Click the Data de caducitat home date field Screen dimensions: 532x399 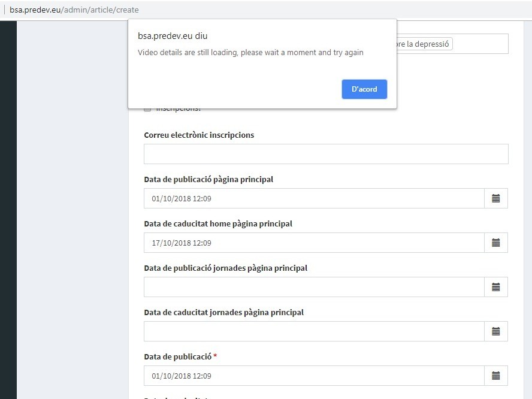tap(314, 243)
